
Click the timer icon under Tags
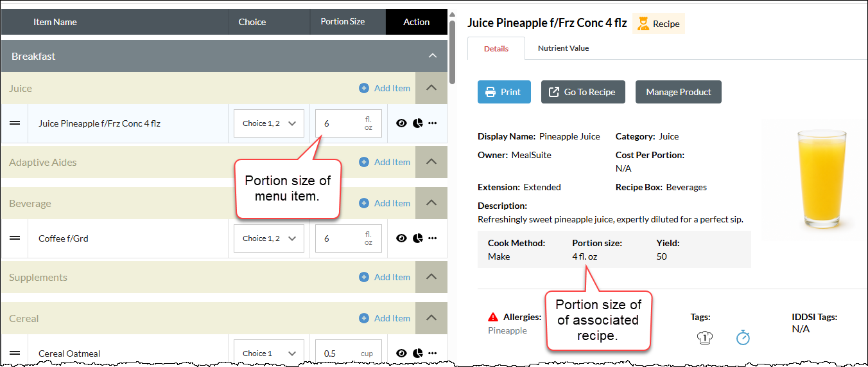pyautogui.click(x=743, y=337)
